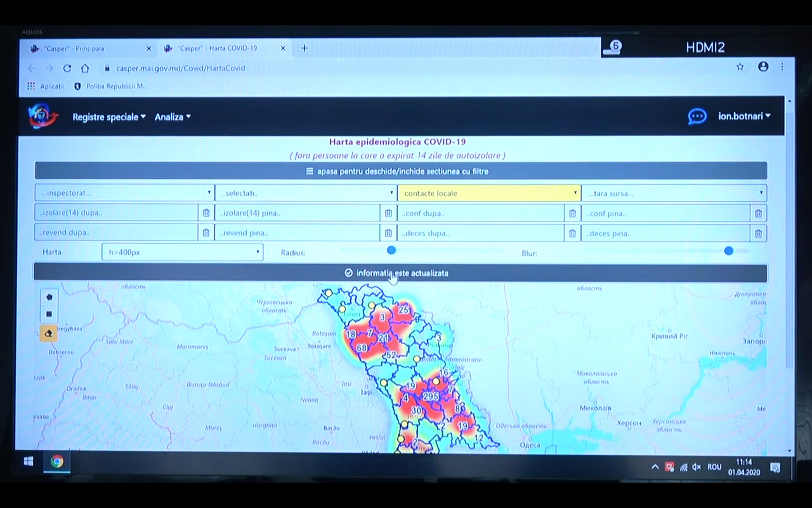Open Poliția Republicii M... bookmark
The width and height of the screenshot is (812, 508).
tap(111, 86)
